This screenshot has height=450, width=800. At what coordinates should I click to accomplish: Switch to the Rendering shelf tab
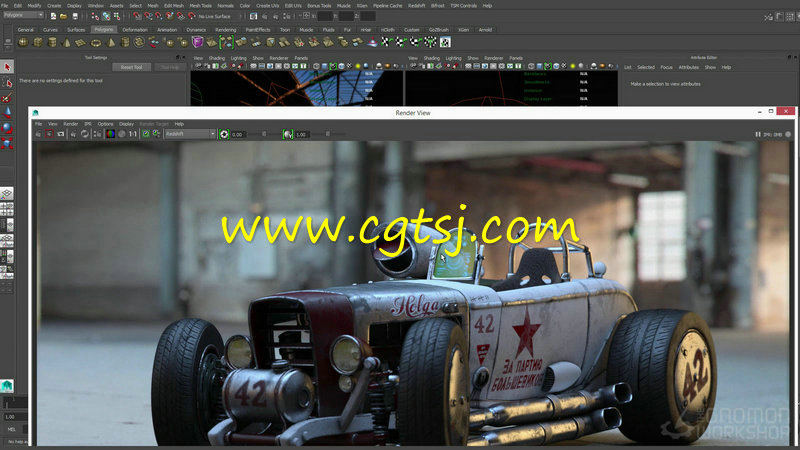click(x=226, y=30)
